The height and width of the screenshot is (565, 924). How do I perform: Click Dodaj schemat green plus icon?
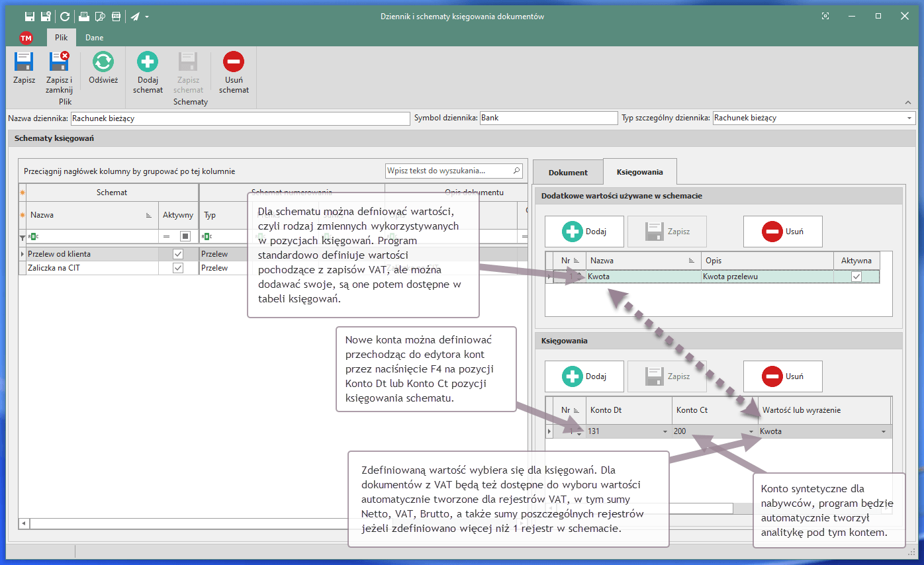click(x=147, y=63)
